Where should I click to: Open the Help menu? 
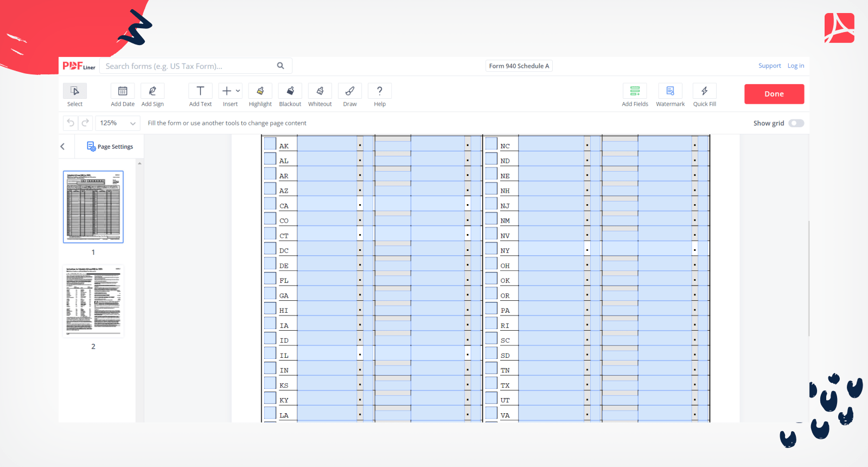[x=380, y=91]
